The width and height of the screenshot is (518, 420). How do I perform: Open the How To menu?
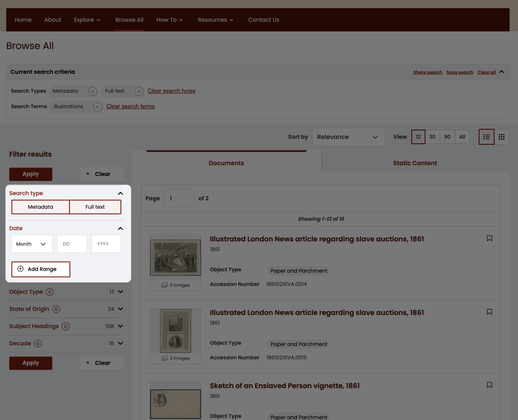click(x=170, y=20)
